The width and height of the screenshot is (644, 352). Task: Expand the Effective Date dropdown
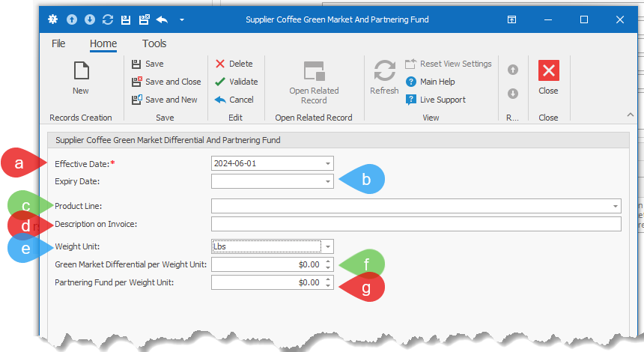coord(327,163)
